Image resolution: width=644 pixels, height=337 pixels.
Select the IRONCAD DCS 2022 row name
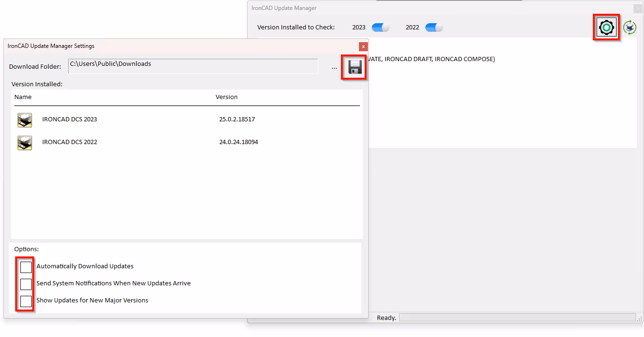[70, 142]
